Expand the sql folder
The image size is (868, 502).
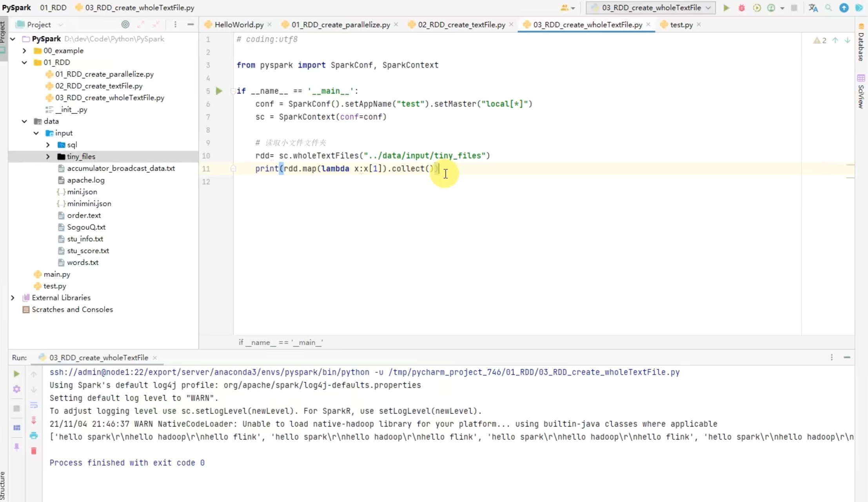(x=48, y=145)
